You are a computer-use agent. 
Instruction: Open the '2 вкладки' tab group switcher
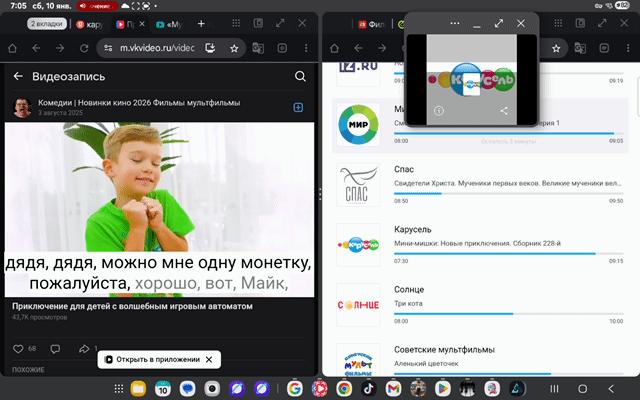coord(46,23)
